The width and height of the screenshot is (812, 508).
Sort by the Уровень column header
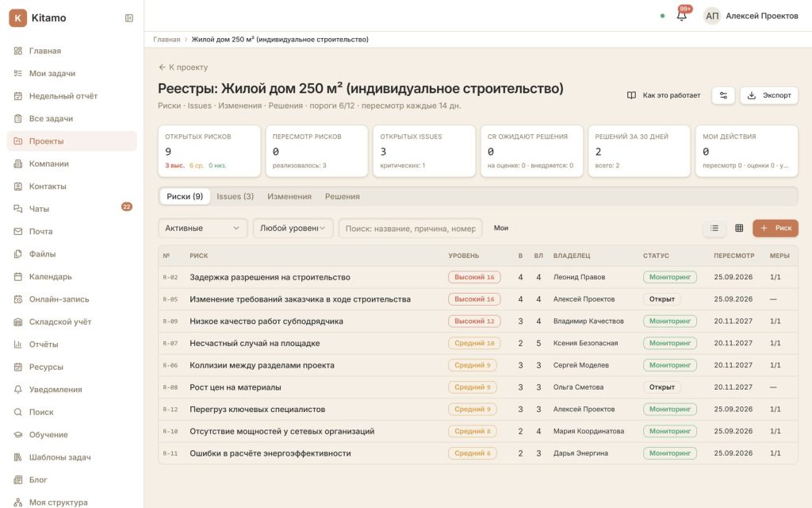[463, 256]
